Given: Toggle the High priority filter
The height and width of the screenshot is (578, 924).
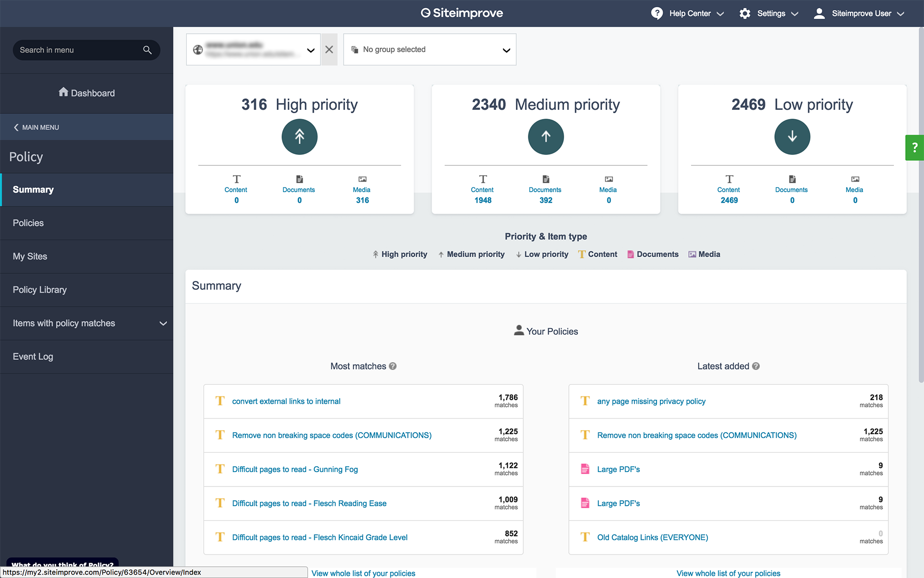Looking at the screenshot, I should point(400,254).
